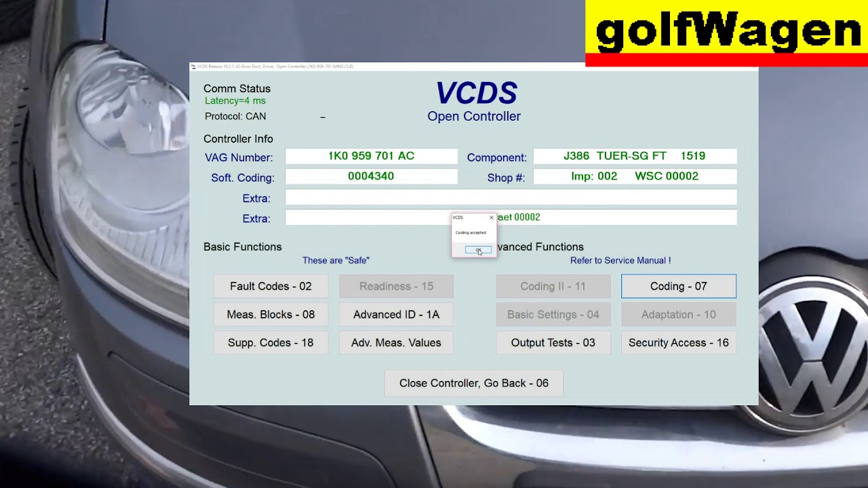This screenshot has height=488, width=868.
Task: Open Meas. Blocks - 08
Action: (271, 314)
